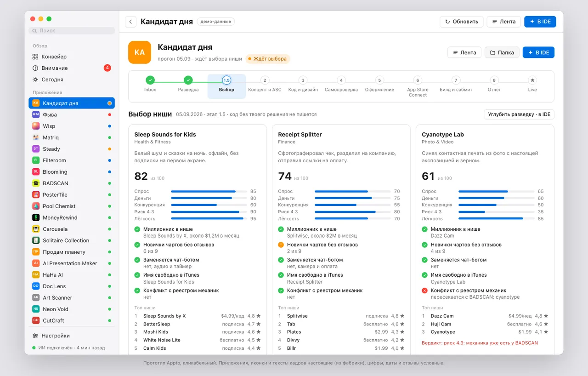Click the top bar В IDE button
This screenshot has width=588, height=376.
click(x=540, y=22)
